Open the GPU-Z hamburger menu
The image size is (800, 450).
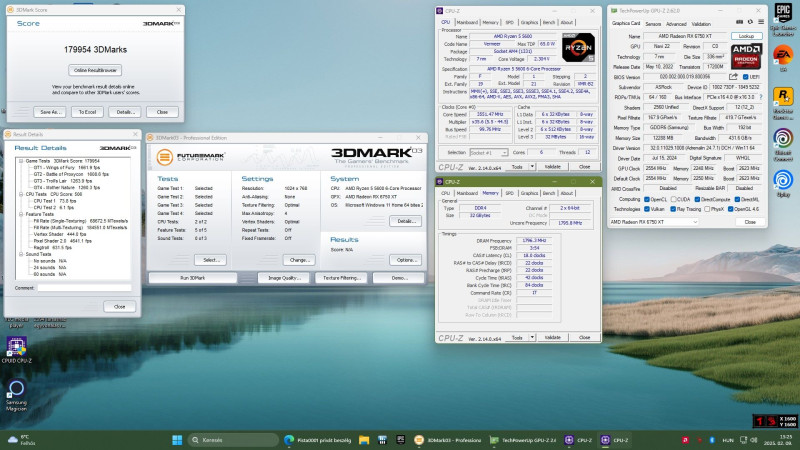[761, 22]
